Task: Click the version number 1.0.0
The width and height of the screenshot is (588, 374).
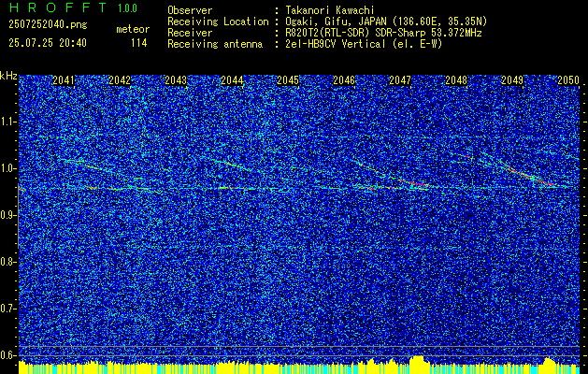Action: coord(127,8)
